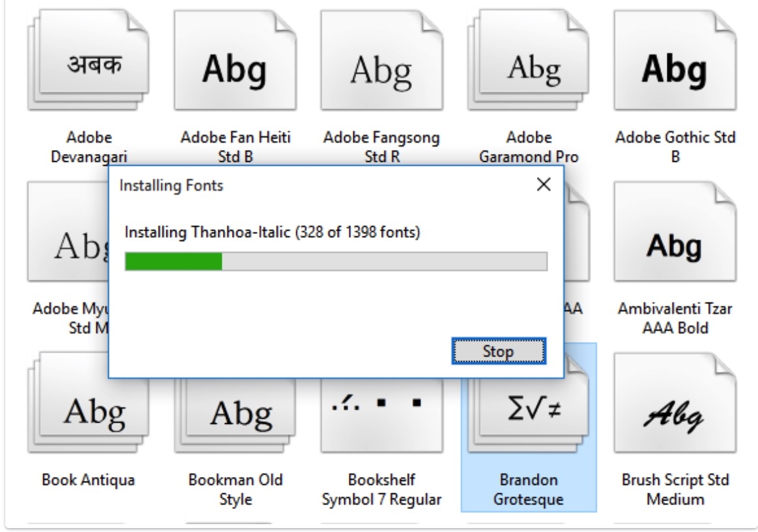Viewport: 758px width, 532px height.
Task: Click the 'Book Antiqua' name label
Action: (x=89, y=480)
